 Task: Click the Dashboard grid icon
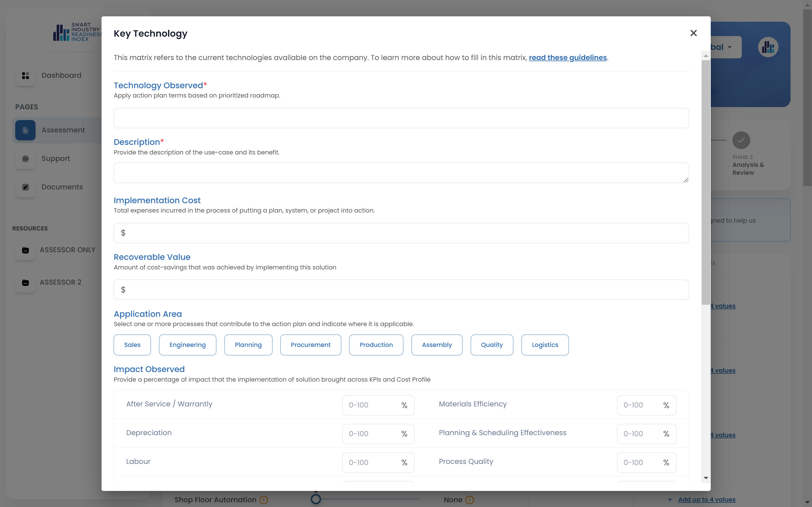pos(25,76)
